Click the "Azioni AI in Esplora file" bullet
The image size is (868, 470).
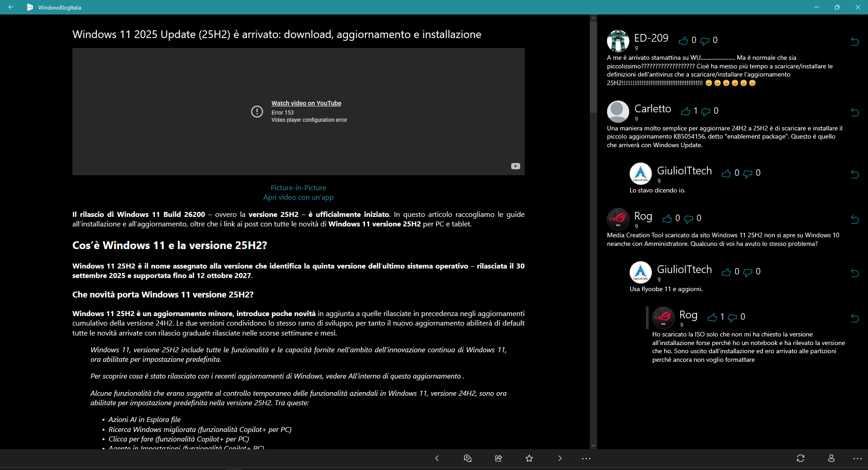click(144, 420)
